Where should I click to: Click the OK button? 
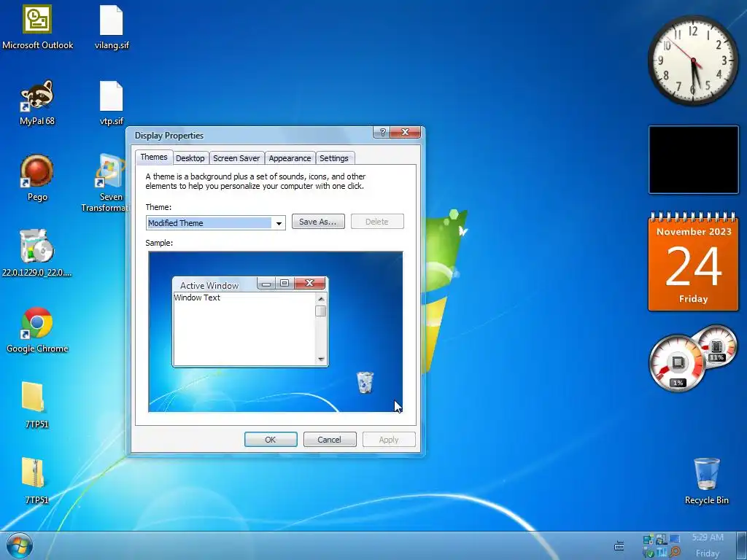[x=271, y=440]
